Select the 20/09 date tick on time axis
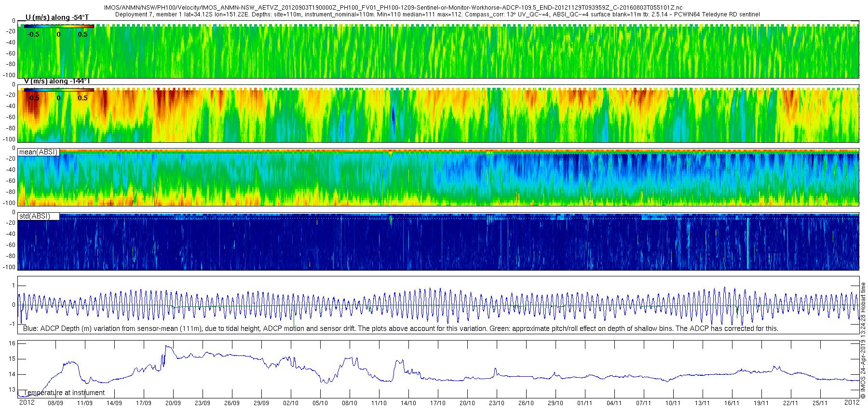The height and width of the screenshot is (410, 868). 173,403
